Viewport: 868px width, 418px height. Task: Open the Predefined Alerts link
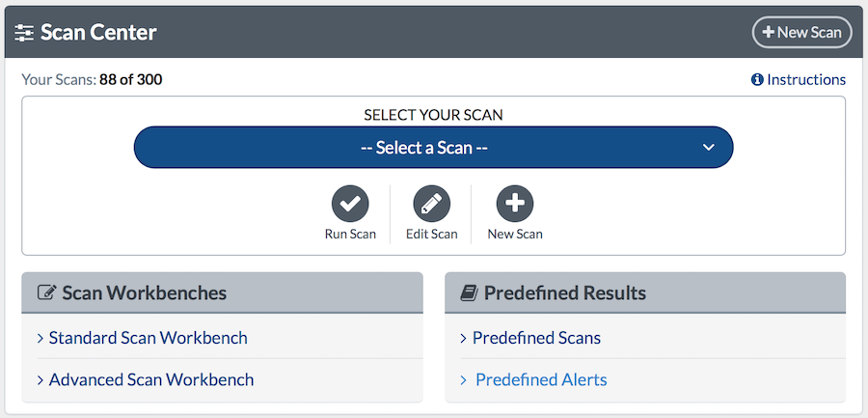tap(541, 379)
